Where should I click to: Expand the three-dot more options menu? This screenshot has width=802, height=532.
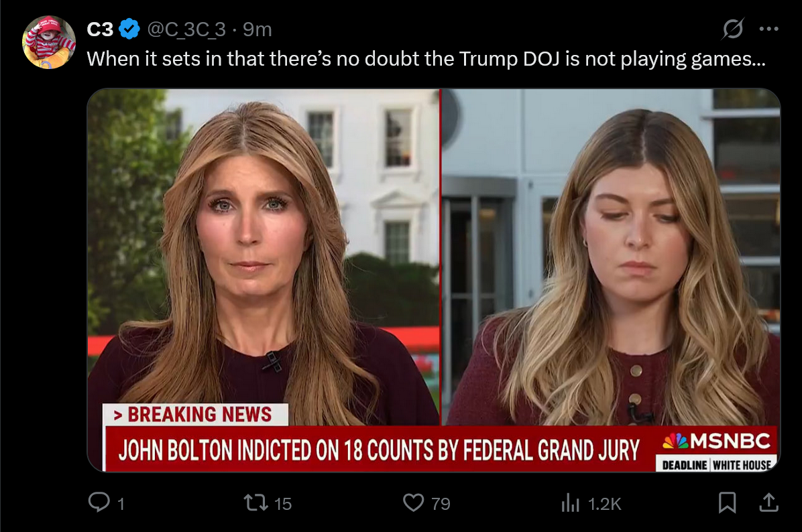pyautogui.click(x=768, y=29)
